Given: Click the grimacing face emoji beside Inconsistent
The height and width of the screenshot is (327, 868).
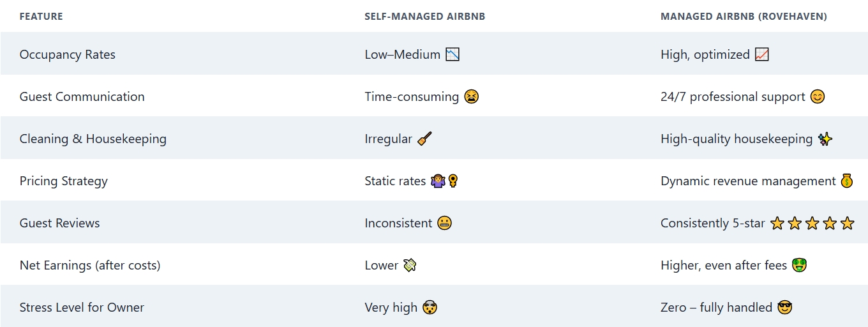Looking at the screenshot, I should click(444, 223).
